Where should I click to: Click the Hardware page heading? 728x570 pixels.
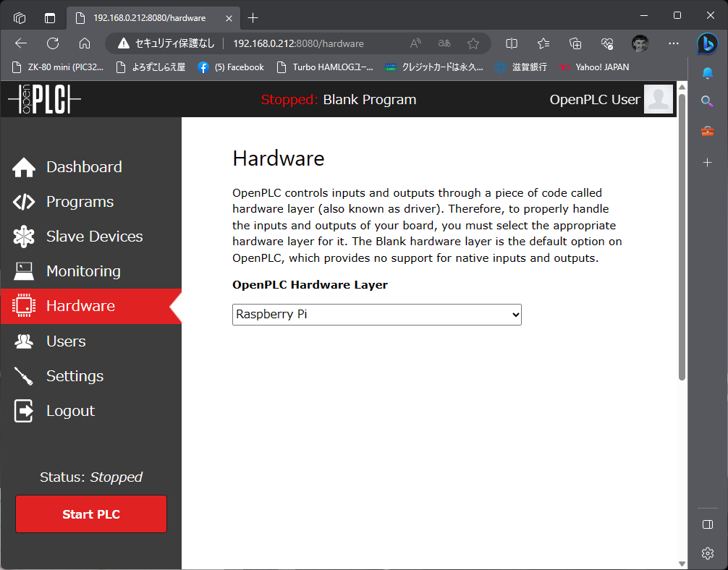[x=279, y=158]
